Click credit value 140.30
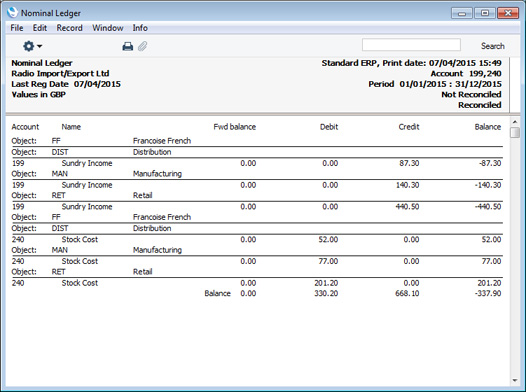 pos(407,185)
